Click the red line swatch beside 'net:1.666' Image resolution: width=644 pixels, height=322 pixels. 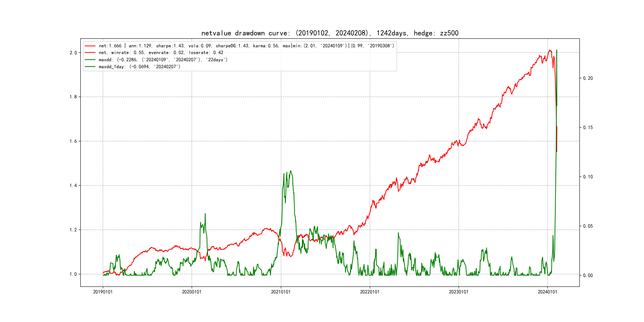pos(90,46)
